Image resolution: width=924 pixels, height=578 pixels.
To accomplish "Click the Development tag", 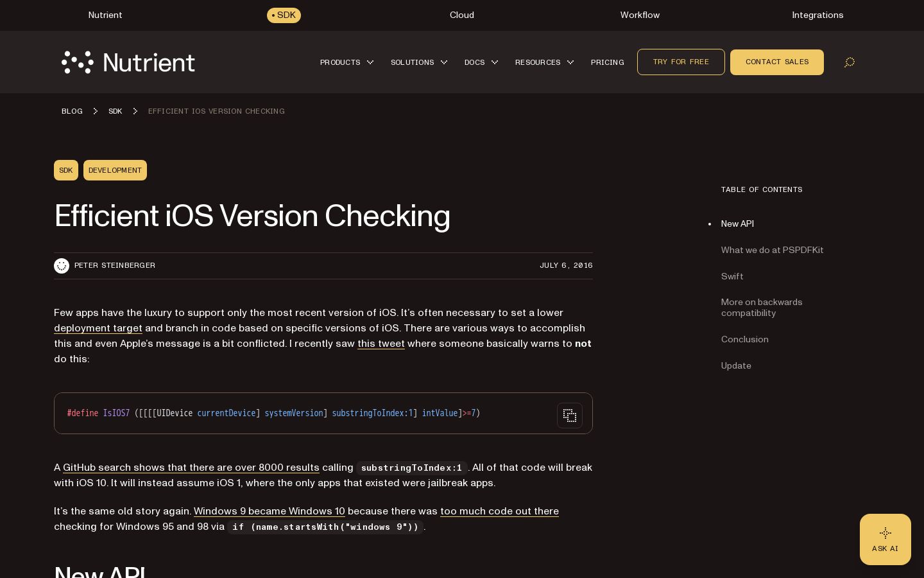I will tap(115, 170).
